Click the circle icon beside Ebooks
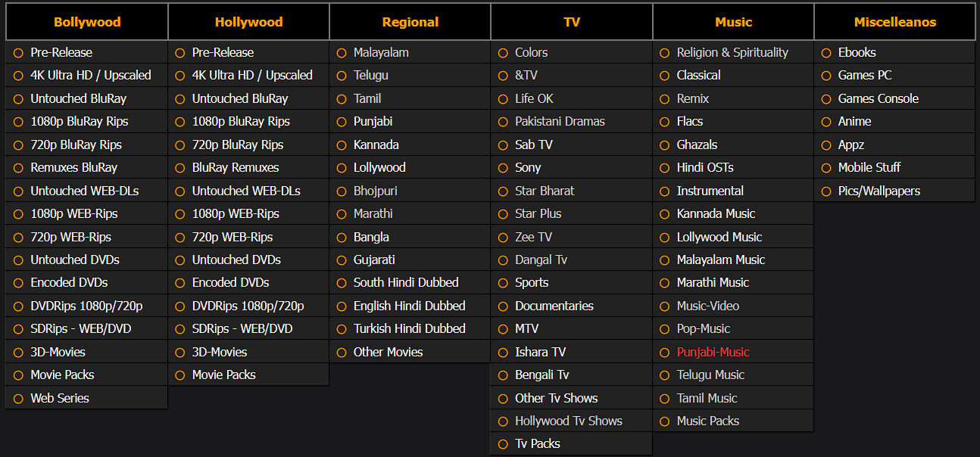980x457 pixels. click(x=826, y=53)
